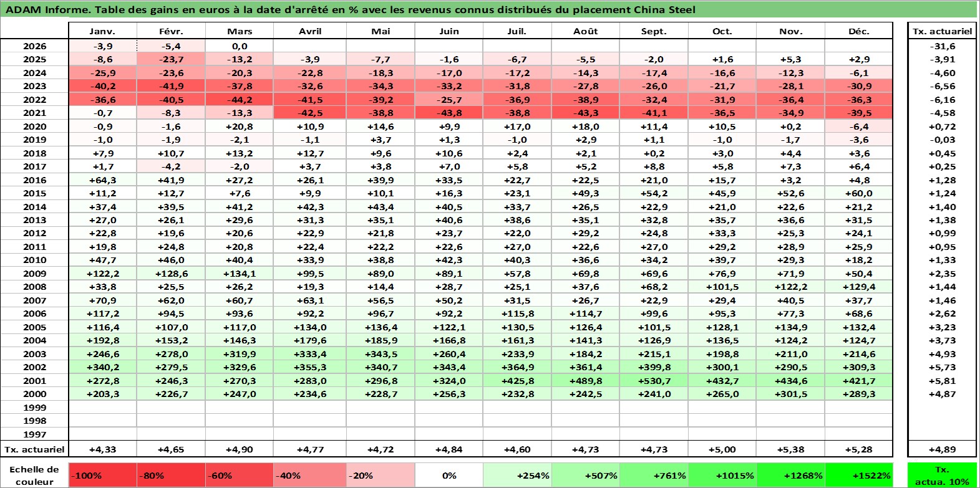Click the +134,1 cell for Mars 2009
Screen dimensions: 980x488
pos(240,274)
